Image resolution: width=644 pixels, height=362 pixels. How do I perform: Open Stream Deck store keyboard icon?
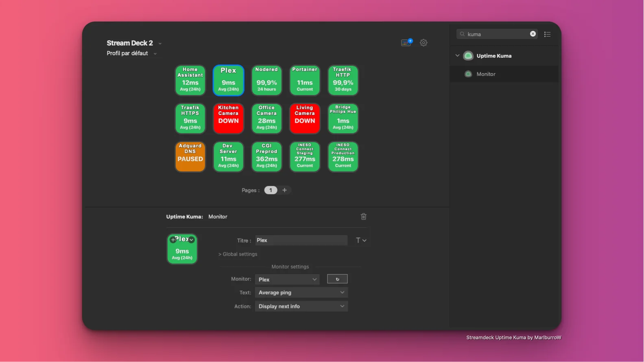click(x=406, y=42)
